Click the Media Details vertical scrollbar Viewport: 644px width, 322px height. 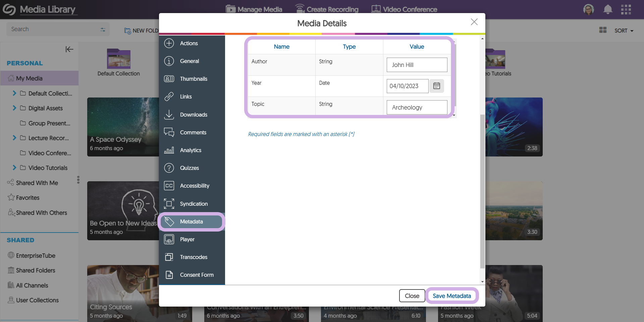click(482, 191)
